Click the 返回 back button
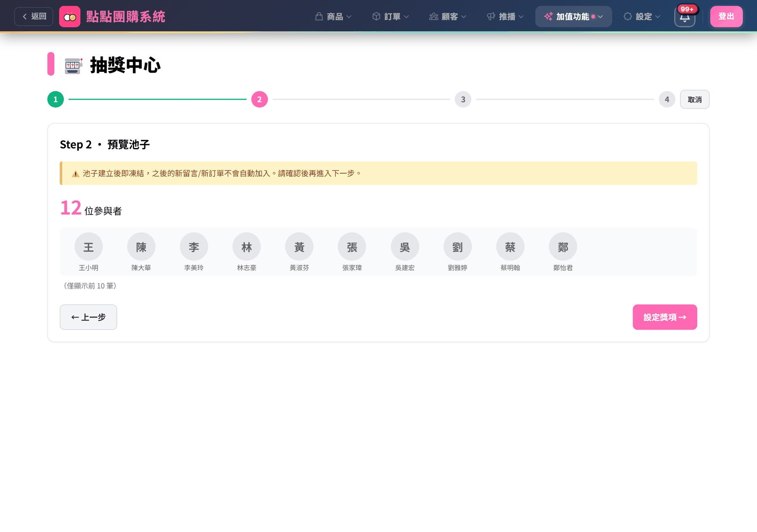The image size is (757, 532). point(34,17)
